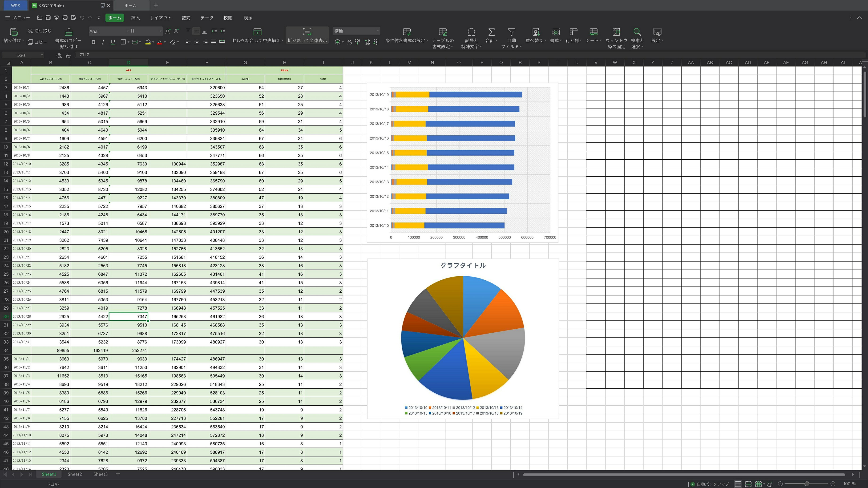
Task: Click the cell borders icon
Action: click(123, 42)
